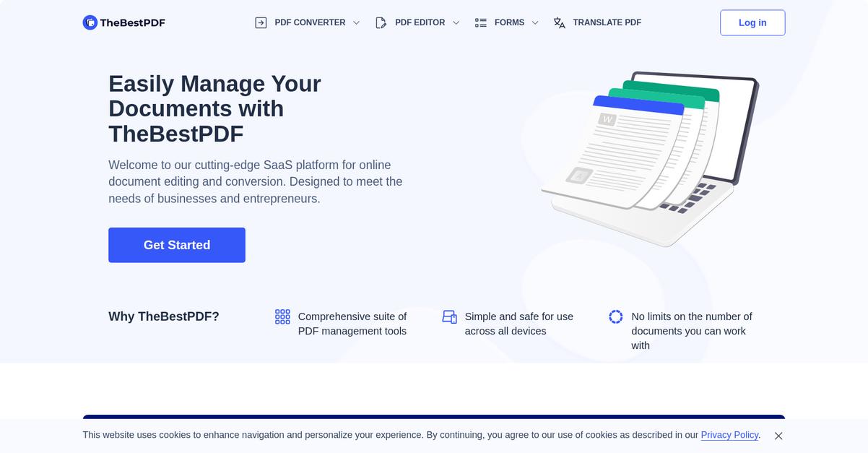Open the TRANSLATE PDF menu item
868x453 pixels.
pyautogui.click(x=607, y=22)
